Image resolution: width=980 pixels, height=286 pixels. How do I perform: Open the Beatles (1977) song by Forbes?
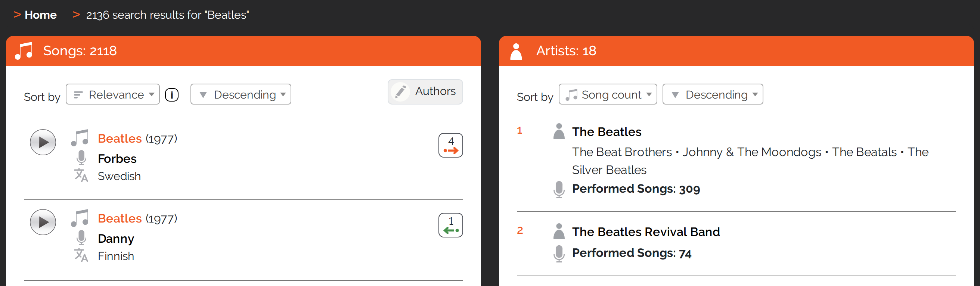pos(120,139)
